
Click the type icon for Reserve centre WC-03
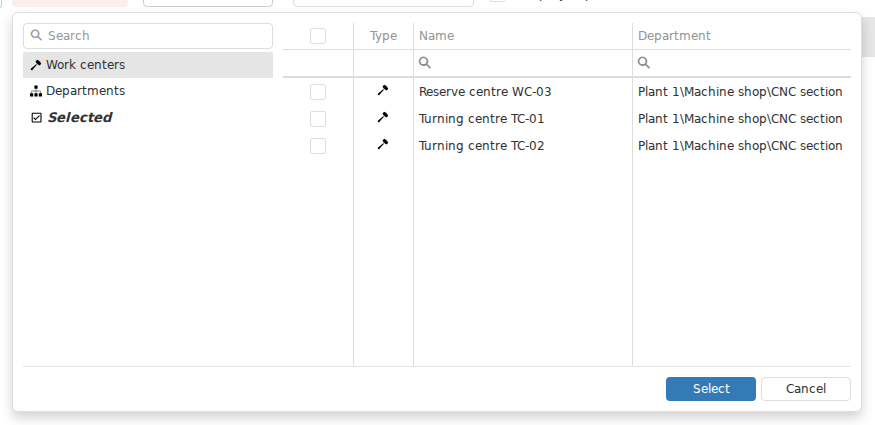[383, 90]
